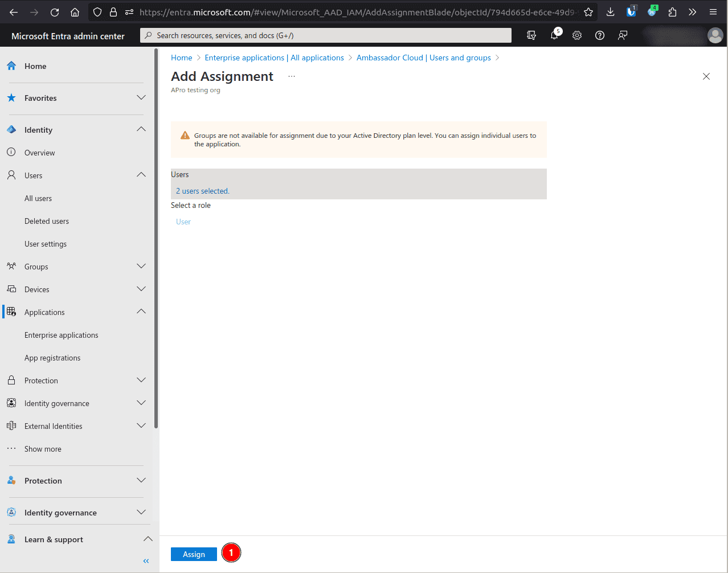
Task: Open portal settings gear icon
Action: point(577,35)
